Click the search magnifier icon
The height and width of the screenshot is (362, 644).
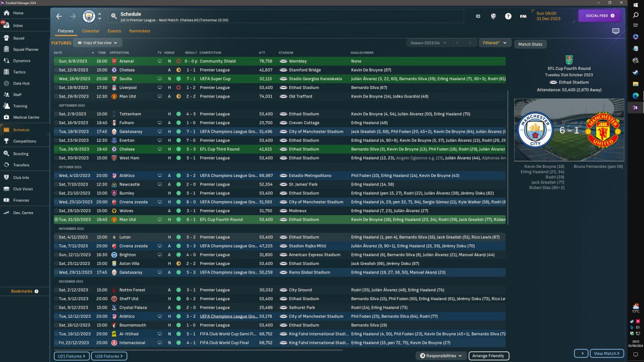[114, 16]
